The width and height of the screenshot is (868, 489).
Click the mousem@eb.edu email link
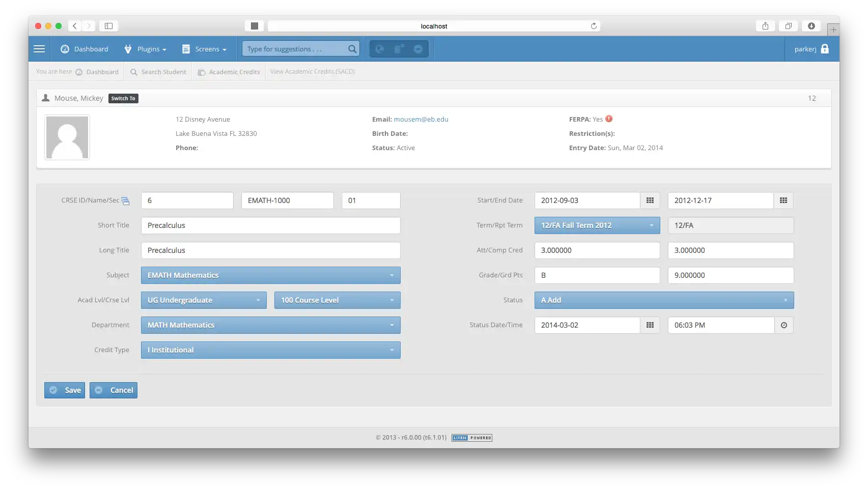pos(421,119)
